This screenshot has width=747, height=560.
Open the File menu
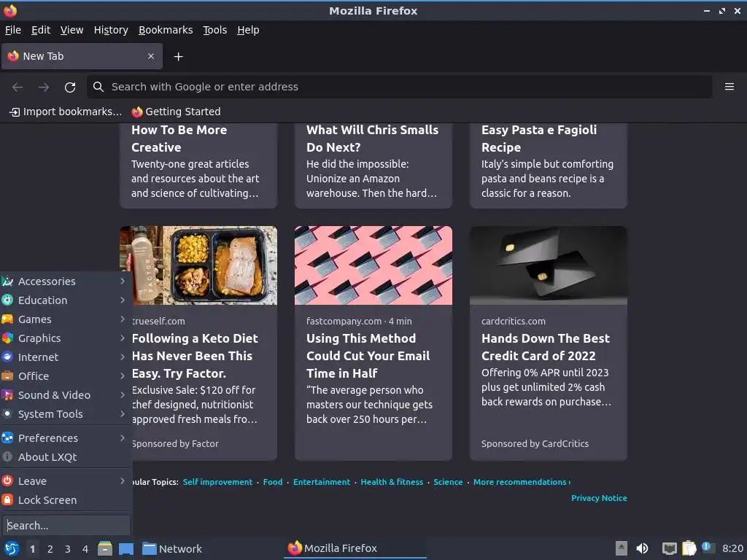(13, 30)
